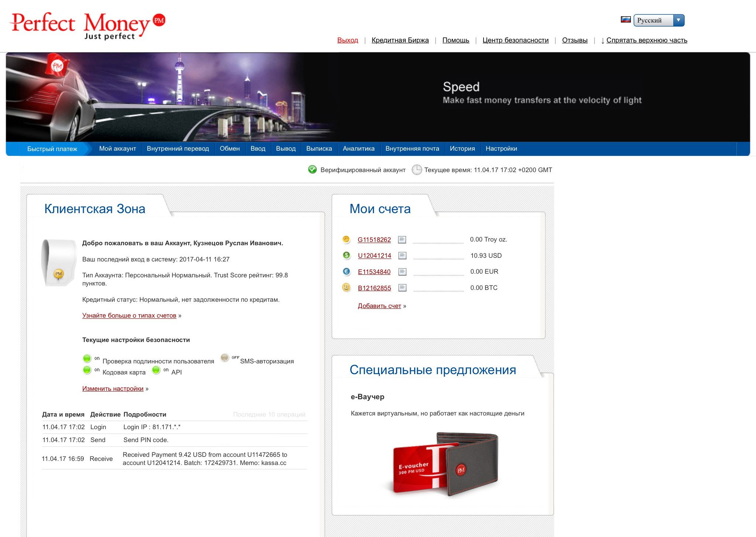This screenshot has width=756, height=537.
Task: Toggle the user authenticity check indicator
Action: pyautogui.click(x=87, y=358)
